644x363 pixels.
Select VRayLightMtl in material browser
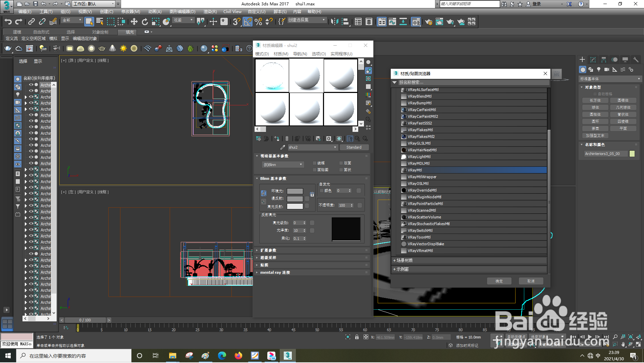(419, 157)
